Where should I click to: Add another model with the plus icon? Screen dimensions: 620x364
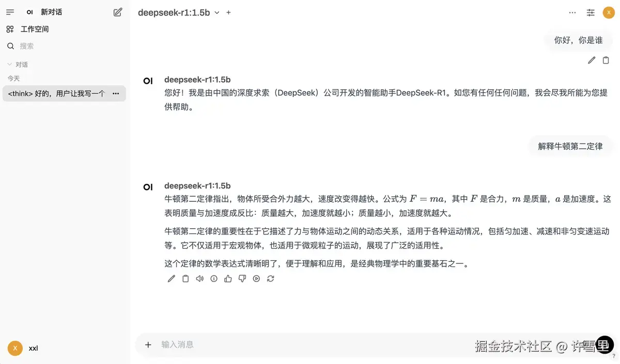point(228,12)
